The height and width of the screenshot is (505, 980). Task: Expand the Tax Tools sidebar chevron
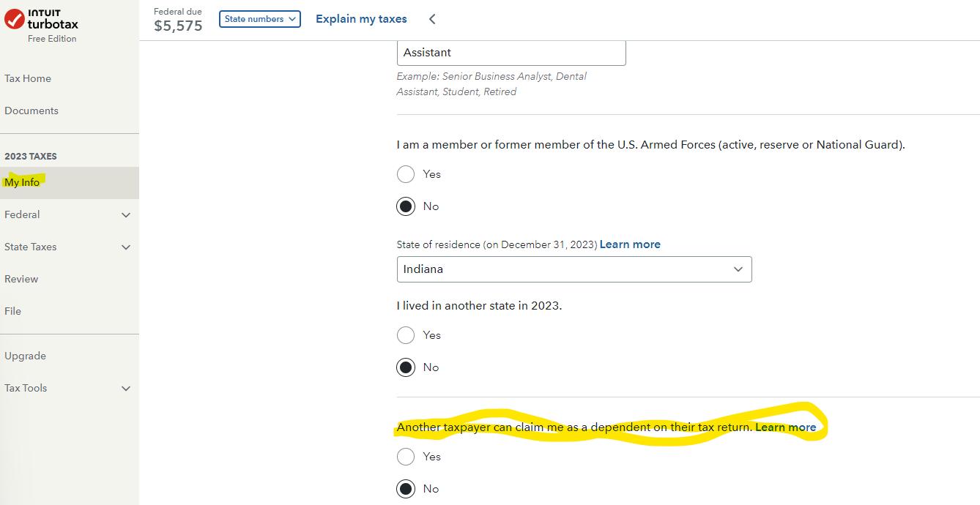pyautogui.click(x=126, y=389)
